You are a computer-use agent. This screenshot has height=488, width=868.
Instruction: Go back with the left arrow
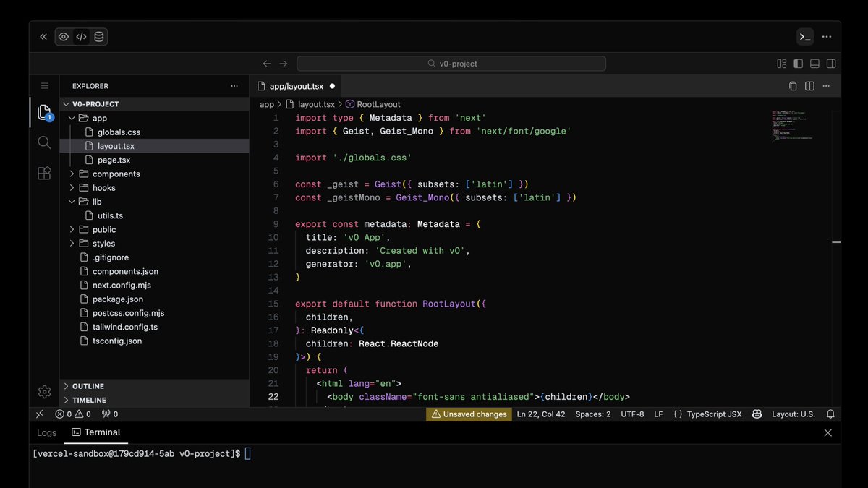(x=267, y=64)
